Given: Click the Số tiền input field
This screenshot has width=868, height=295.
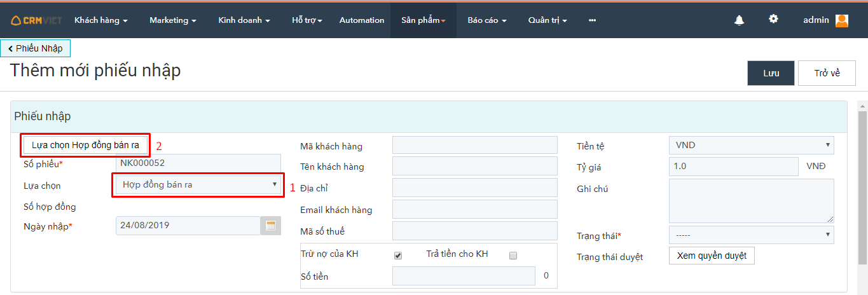Looking at the screenshot, I should point(464,276).
